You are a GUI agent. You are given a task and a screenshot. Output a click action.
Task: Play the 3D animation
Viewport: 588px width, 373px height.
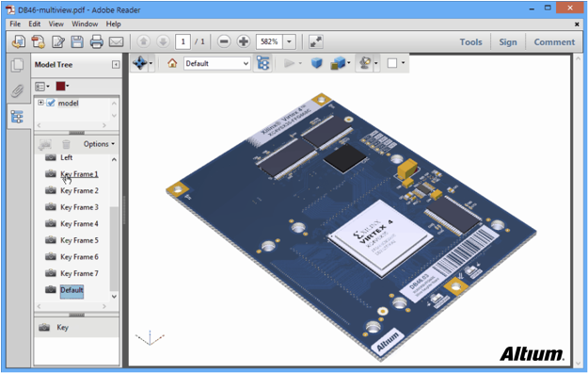click(289, 63)
